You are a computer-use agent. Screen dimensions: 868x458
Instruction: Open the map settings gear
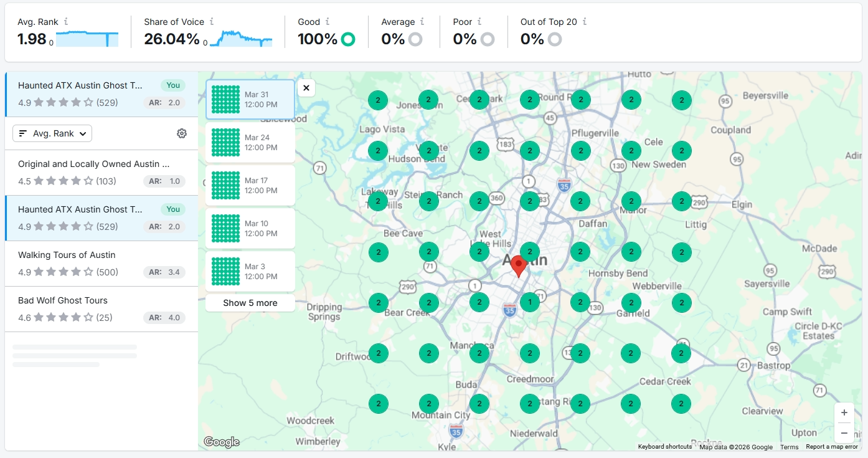click(181, 133)
